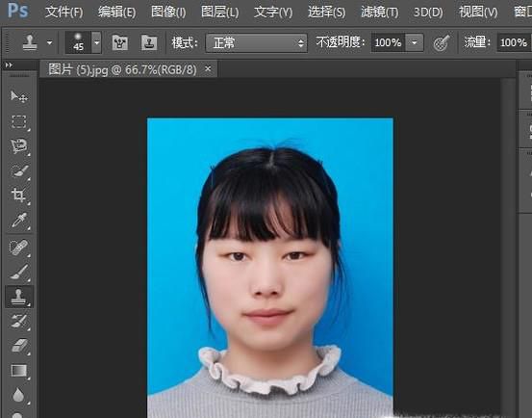
Task: Open the 文字(Y) menu
Action: (x=273, y=13)
